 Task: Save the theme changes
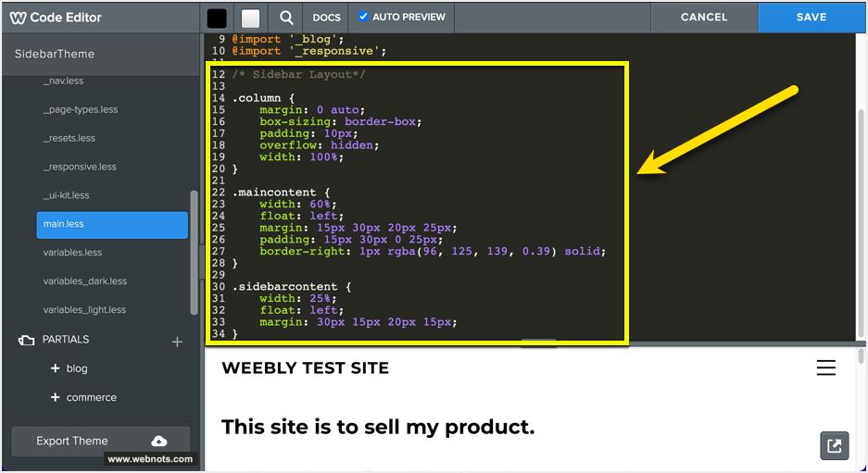pyautogui.click(x=811, y=17)
